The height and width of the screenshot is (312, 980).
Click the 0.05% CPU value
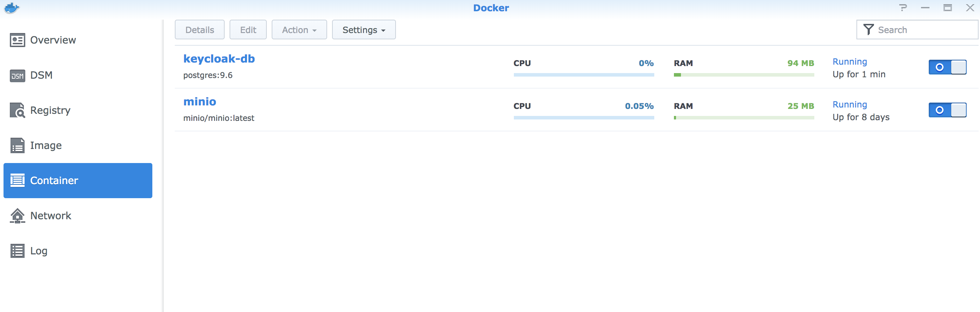coord(639,106)
